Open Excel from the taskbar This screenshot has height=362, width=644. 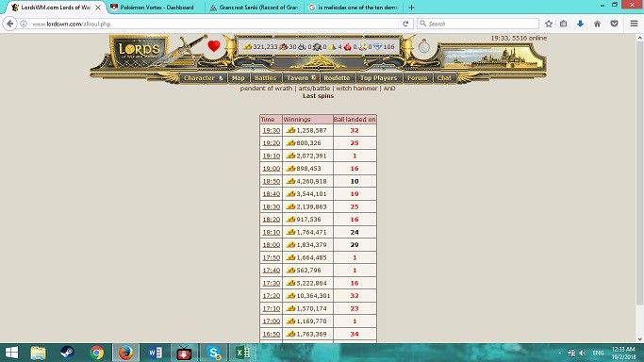[x=242, y=353]
